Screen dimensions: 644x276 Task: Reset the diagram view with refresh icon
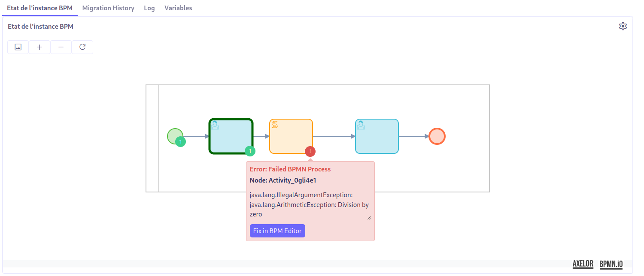click(x=82, y=47)
